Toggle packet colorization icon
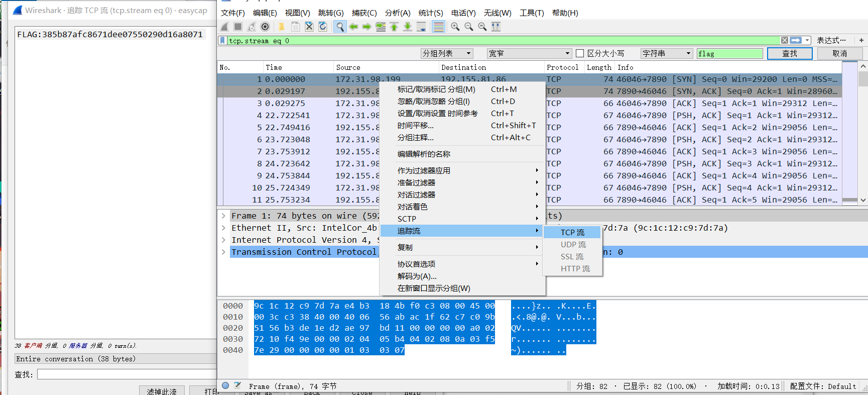Screen dimensions: 868x395 (x=438, y=27)
